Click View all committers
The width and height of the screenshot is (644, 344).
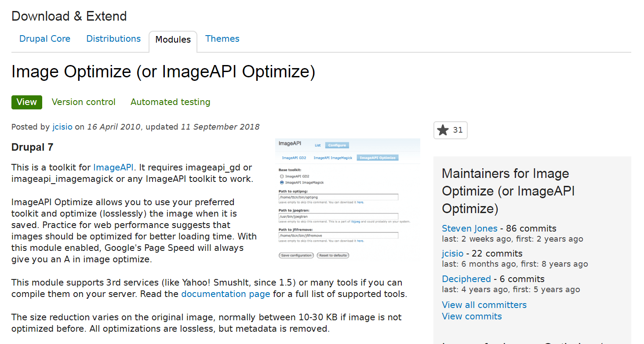click(x=484, y=305)
